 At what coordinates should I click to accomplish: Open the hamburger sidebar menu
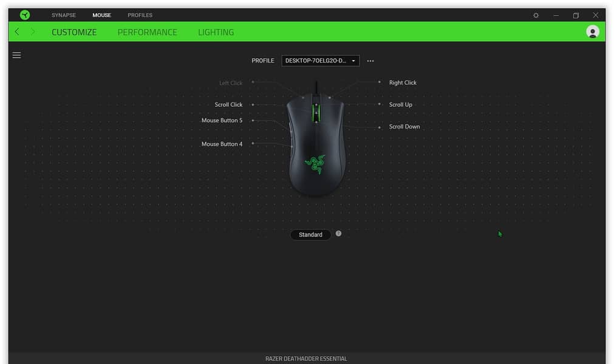(x=16, y=55)
